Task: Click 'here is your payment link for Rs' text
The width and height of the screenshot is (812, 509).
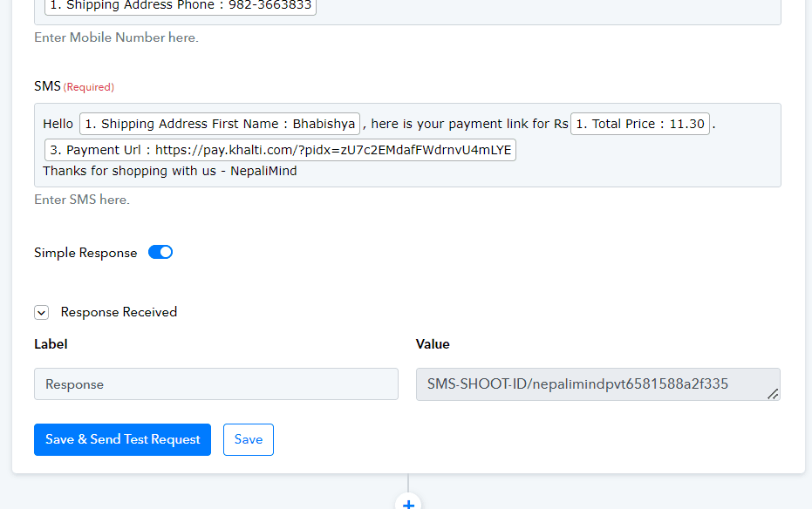Action: (x=469, y=124)
